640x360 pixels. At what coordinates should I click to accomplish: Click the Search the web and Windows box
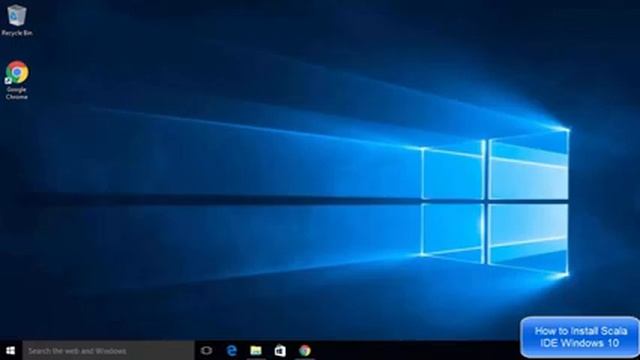point(109,351)
